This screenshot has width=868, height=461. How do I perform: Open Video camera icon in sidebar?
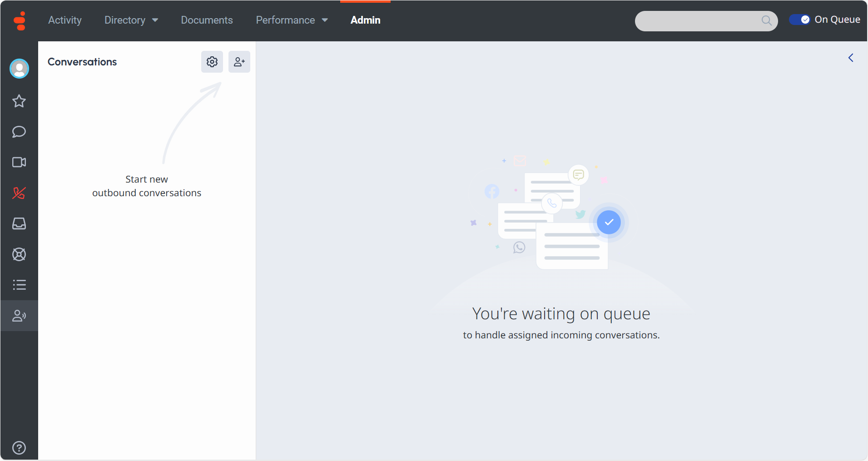[x=19, y=162]
